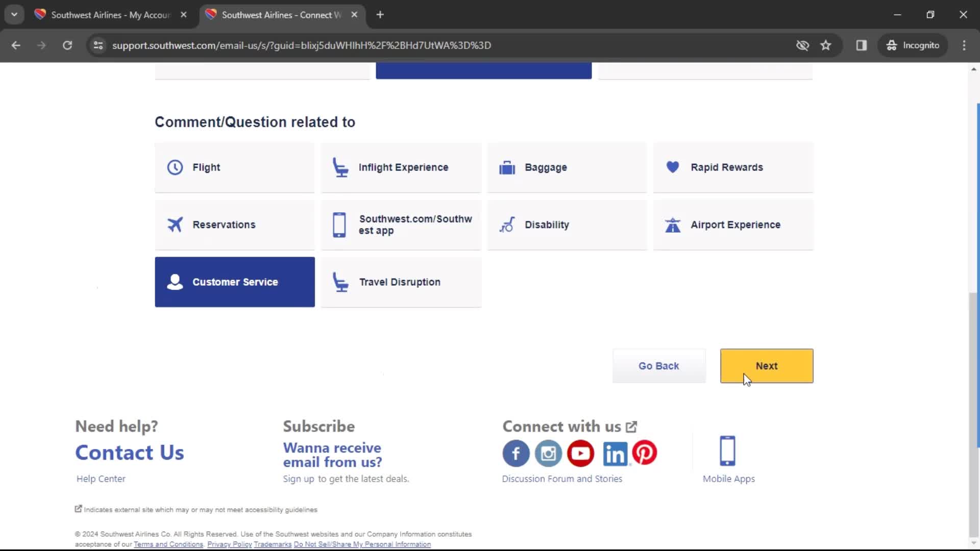Open the site information icon in address bar
This screenshot has height=551, width=980.
tap(98, 45)
